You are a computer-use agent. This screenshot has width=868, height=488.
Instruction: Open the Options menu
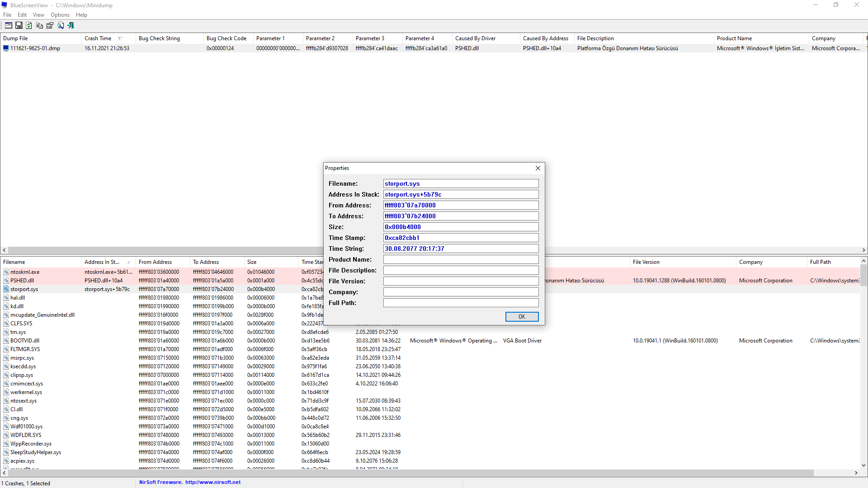click(x=60, y=15)
